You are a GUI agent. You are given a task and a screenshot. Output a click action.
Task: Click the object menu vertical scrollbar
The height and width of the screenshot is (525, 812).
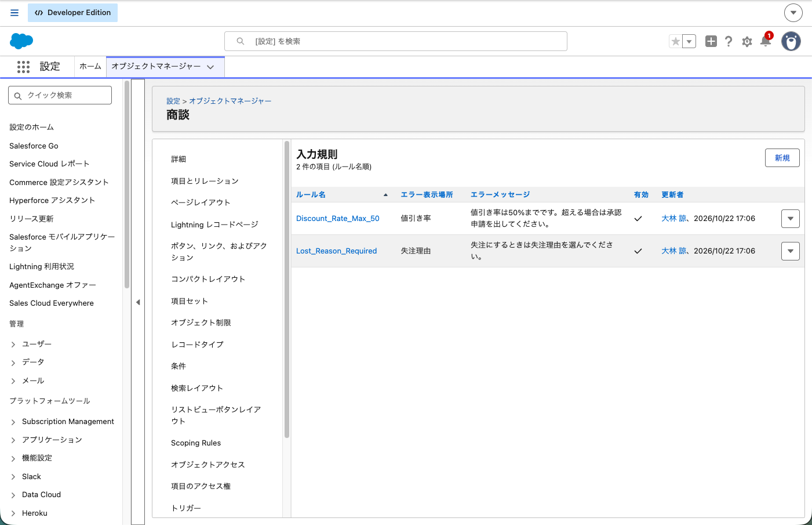point(287,289)
